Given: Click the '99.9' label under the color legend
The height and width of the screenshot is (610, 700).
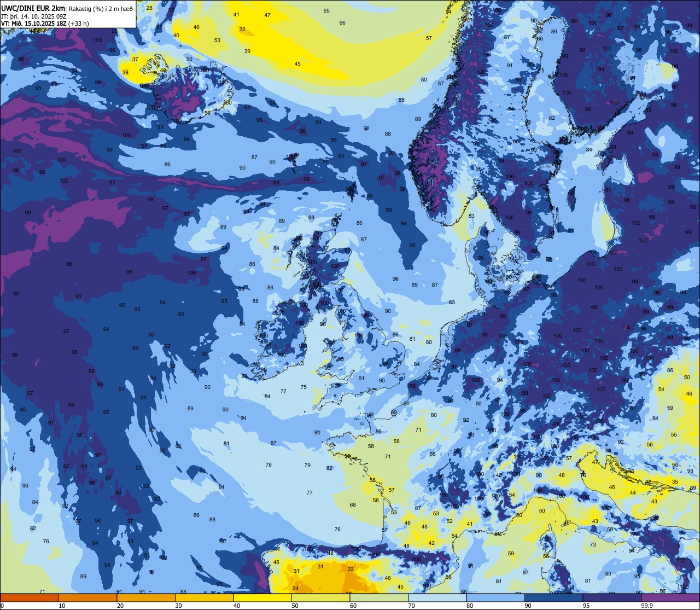Looking at the screenshot, I should [647, 606].
